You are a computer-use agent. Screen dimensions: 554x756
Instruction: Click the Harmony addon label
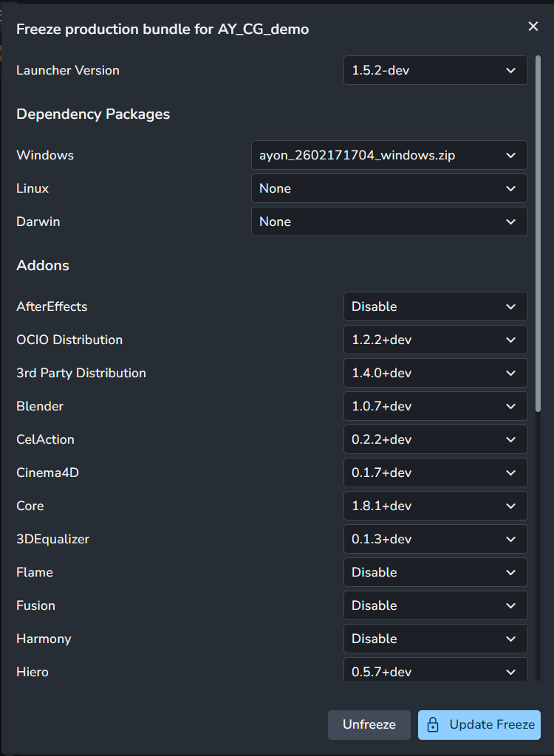44,639
